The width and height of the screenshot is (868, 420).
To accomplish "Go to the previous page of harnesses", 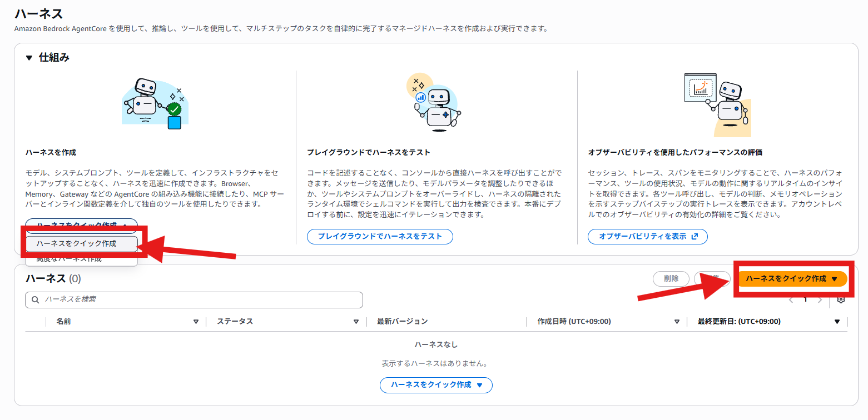I will pos(791,300).
